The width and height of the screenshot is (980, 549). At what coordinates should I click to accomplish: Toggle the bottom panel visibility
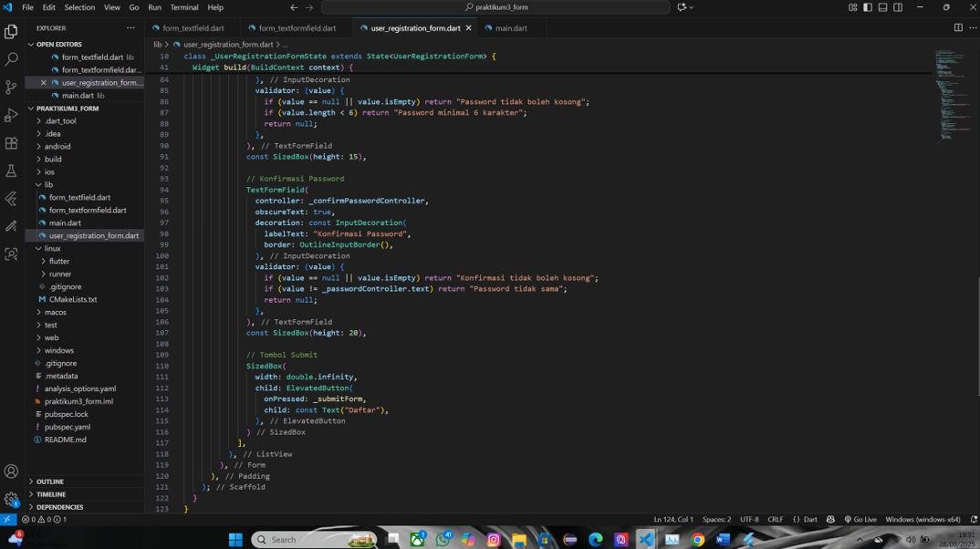coord(882,7)
